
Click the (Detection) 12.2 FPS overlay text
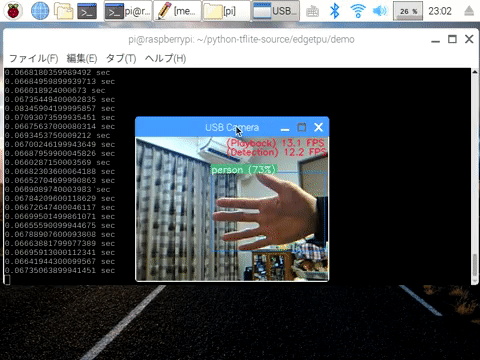(x=276, y=152)
